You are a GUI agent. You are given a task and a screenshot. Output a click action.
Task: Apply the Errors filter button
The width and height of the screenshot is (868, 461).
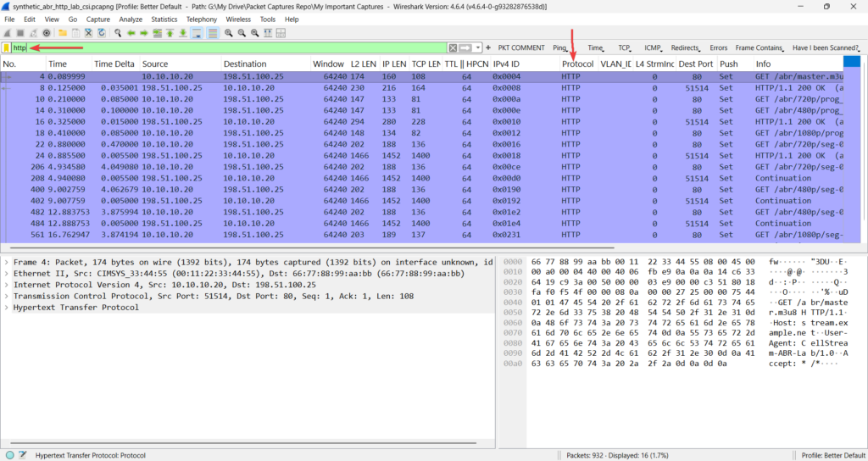pos(718,48)
